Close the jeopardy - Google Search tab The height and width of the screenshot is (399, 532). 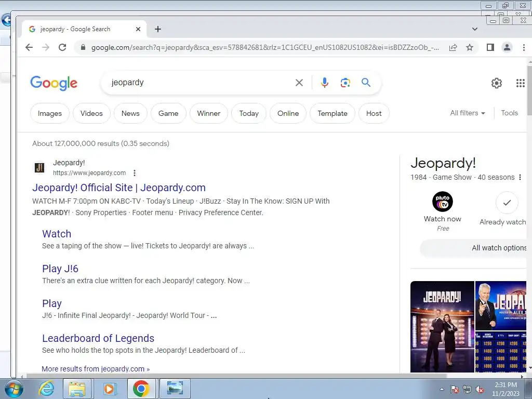tap(138, 29)
